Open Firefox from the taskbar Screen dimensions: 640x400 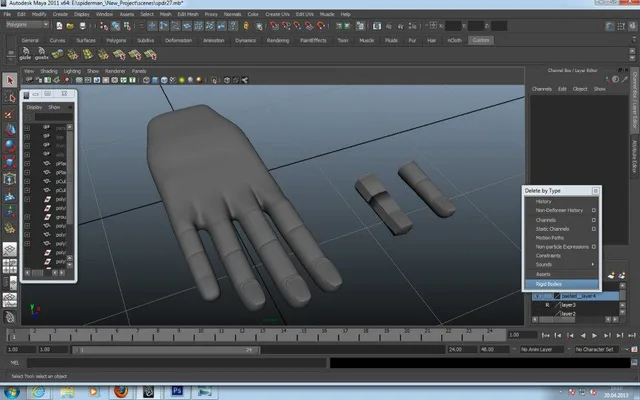pyautogui.click(x=121, y=391)
